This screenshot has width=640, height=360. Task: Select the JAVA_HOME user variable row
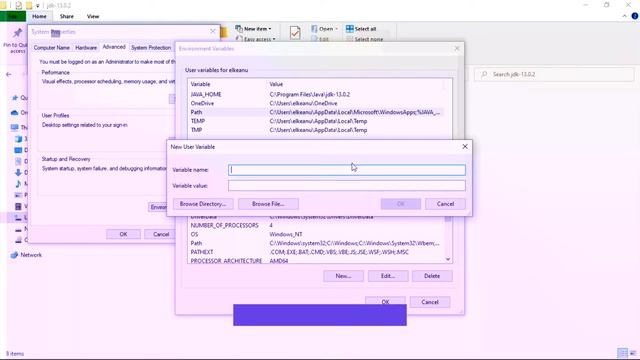tap(315, 94)
